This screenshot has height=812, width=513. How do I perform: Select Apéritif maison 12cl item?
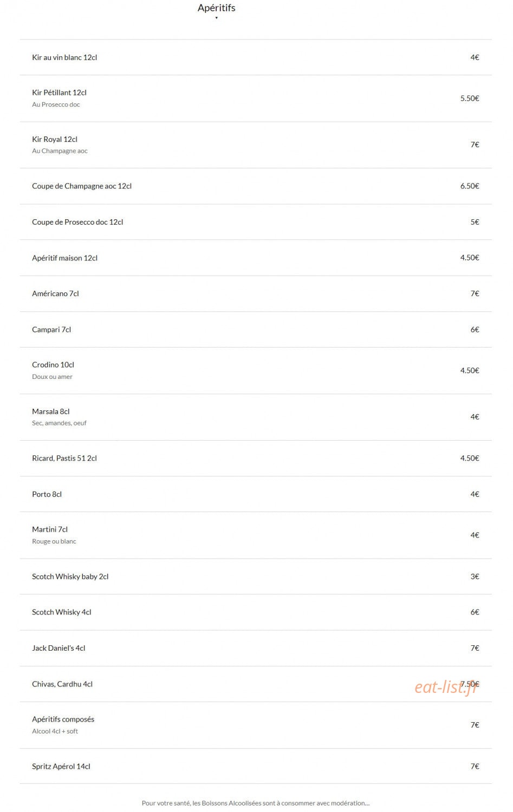(x=256, y=258)
